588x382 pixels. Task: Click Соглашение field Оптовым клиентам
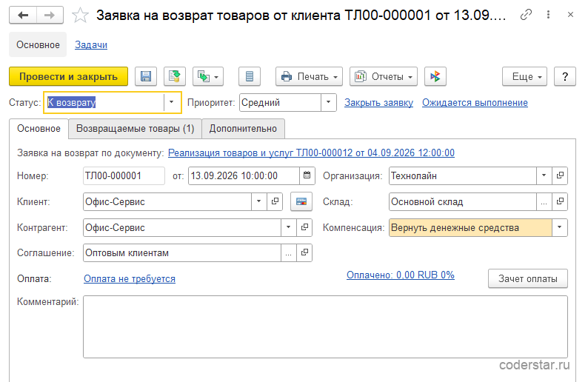click(182, 253)
